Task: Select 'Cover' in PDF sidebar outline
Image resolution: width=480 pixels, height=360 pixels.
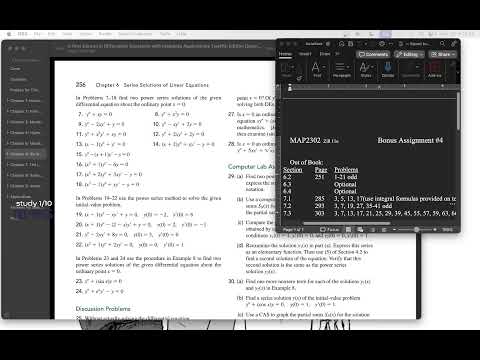Action: pos(15,69)
